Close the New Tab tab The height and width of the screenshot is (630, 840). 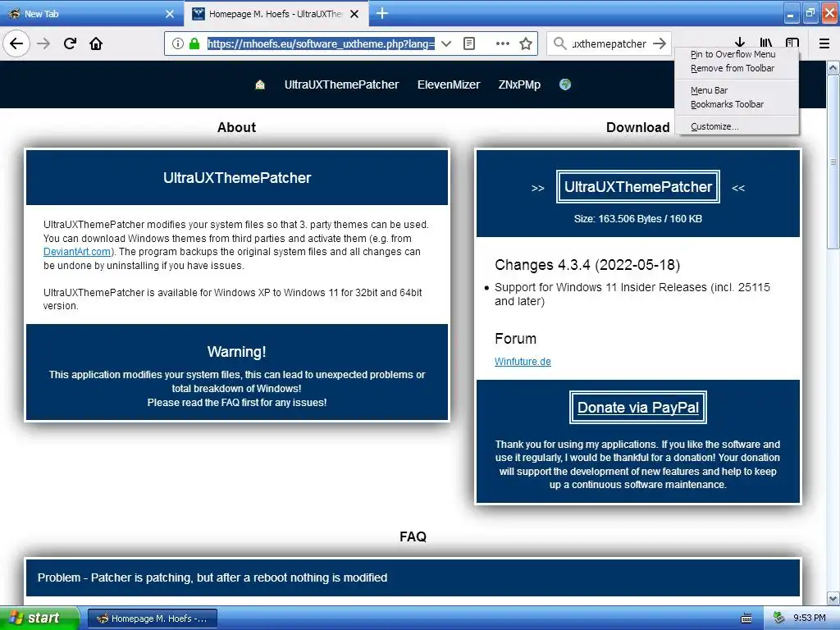coord(170,14)
